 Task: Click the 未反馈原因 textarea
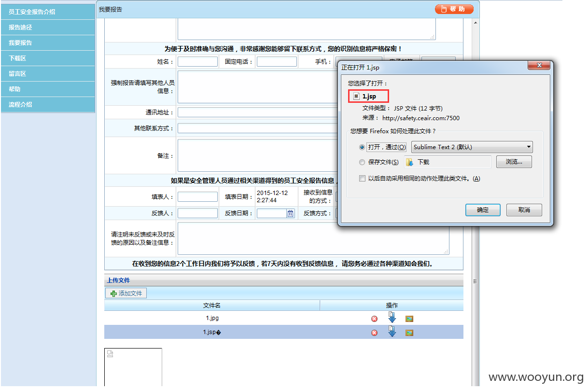click(313, 238)
